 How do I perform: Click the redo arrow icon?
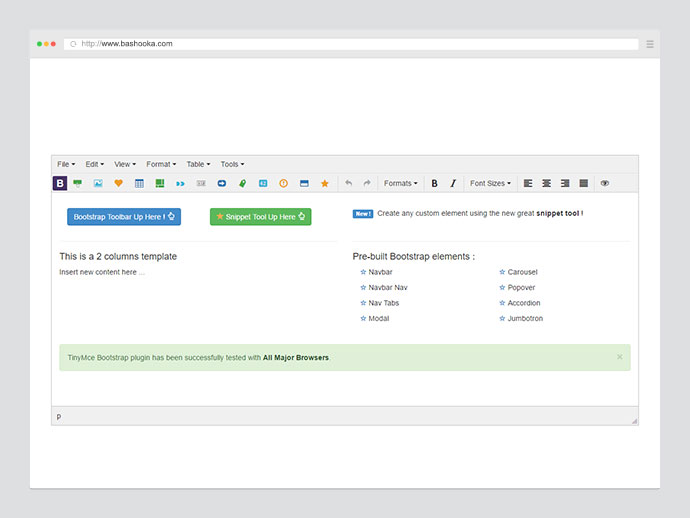pos(367,183)
